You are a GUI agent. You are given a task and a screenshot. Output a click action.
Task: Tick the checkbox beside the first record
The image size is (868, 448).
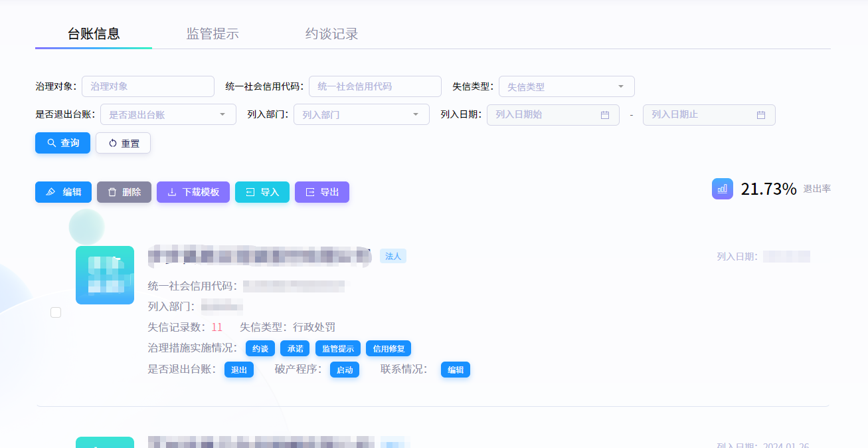click(56, 312)
